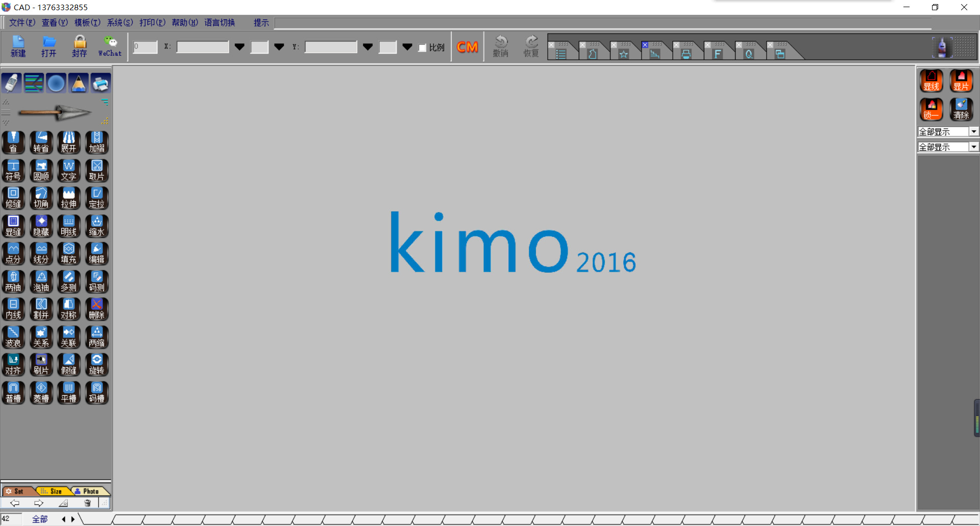Toggle 明线 topstitch line display
Screen dimensions: 980x526
point(69,226)
